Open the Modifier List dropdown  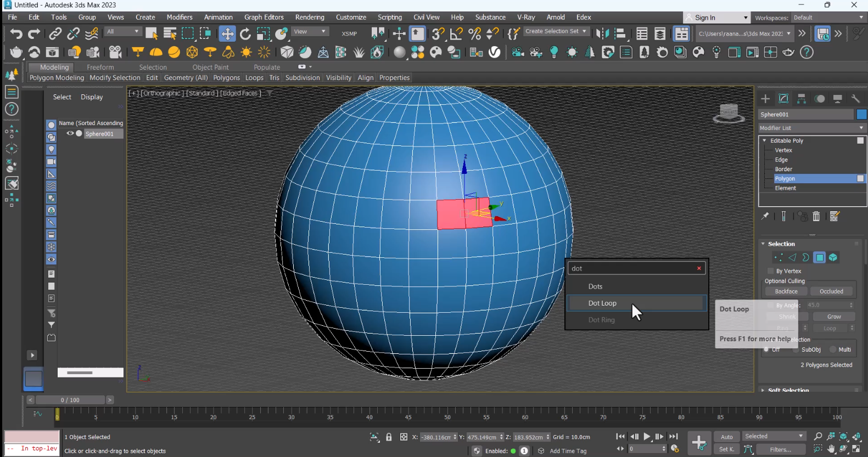[x=811, y=128]
